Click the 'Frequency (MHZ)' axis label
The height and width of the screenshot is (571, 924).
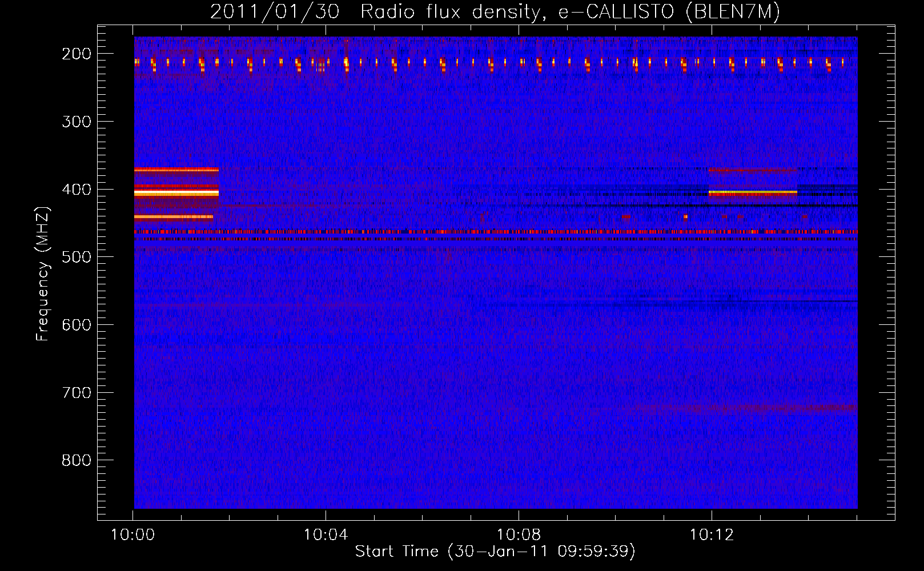(43, 274)
